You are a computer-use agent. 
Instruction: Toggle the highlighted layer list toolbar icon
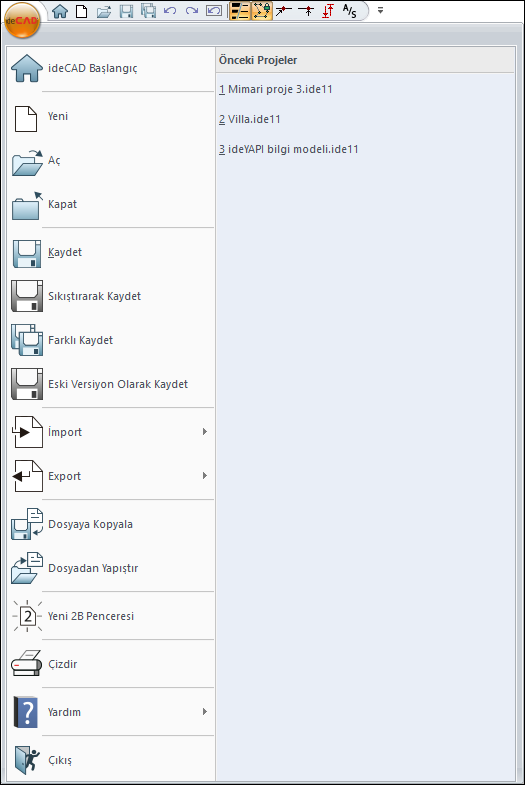[240, 11]
